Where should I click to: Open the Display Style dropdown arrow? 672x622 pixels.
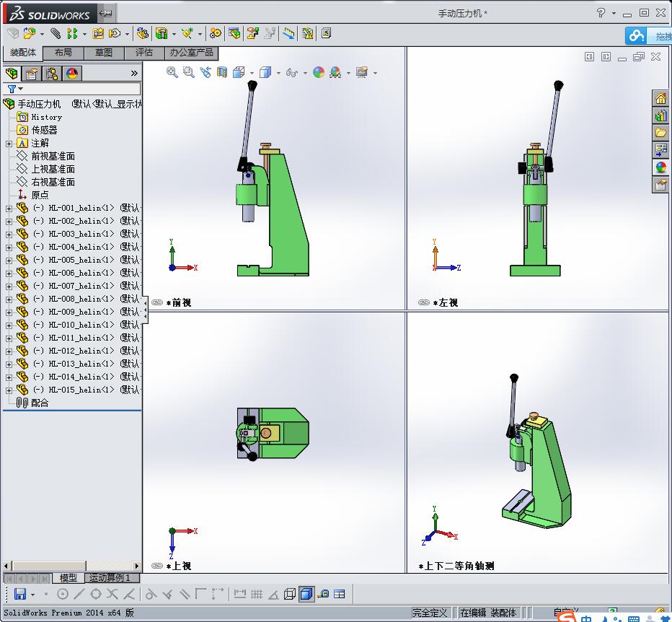[x=278, y=73]
